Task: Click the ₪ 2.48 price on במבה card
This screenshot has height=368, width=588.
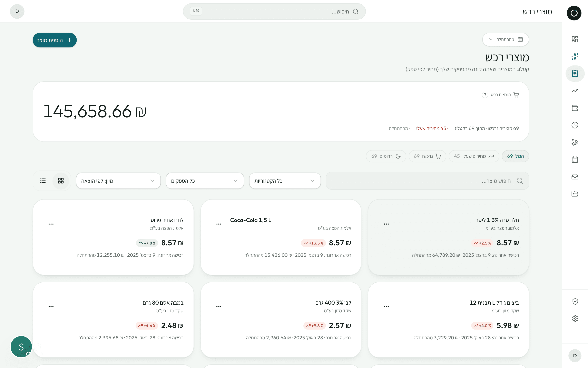Action: [x=173, y=325]
